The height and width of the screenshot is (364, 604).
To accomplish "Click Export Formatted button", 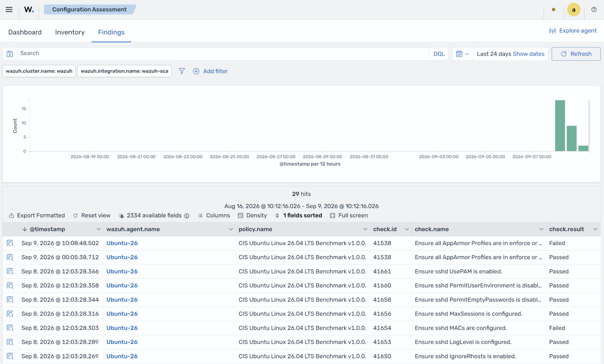I will (37, 216).
